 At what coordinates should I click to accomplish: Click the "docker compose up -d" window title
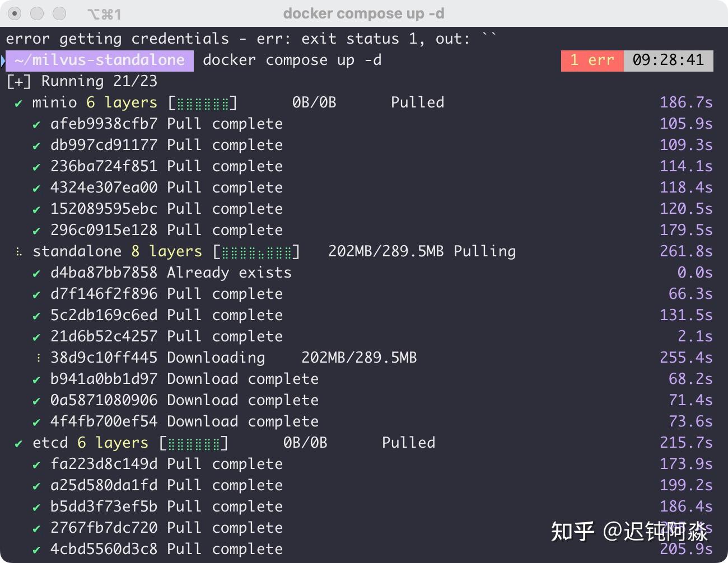363,13
